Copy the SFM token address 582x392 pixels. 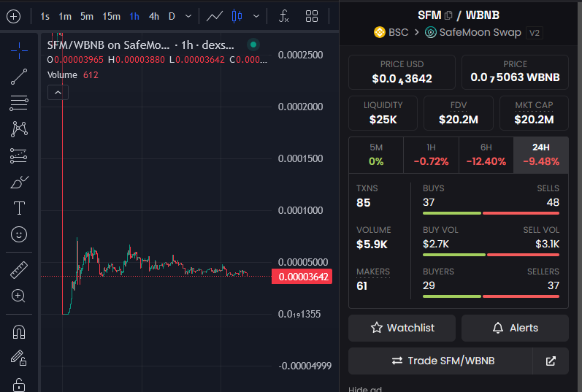[448, 15]
